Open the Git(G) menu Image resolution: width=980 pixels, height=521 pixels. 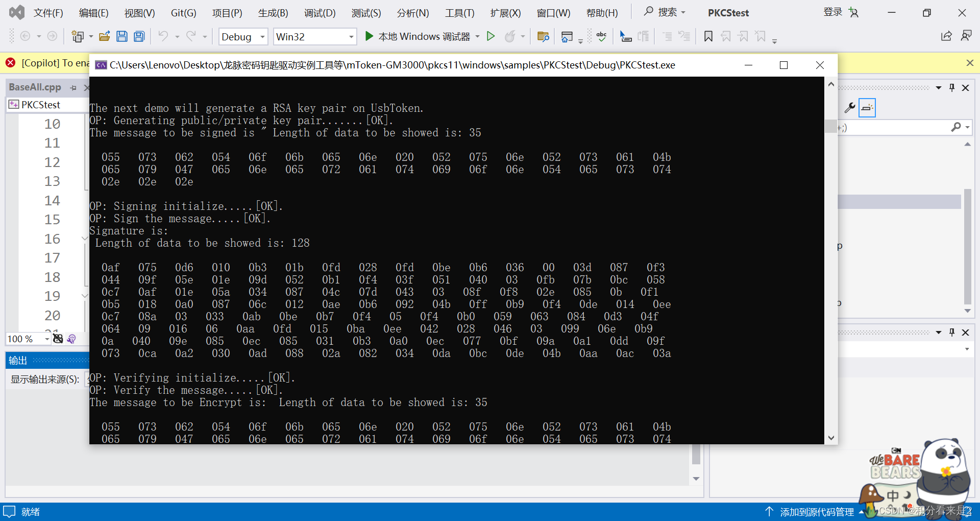(x=184, y=13)
